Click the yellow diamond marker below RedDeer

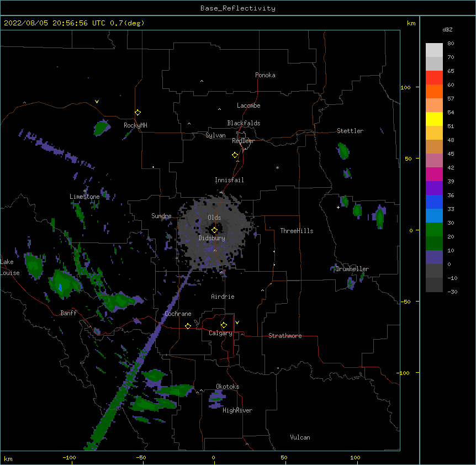point(235,155)
